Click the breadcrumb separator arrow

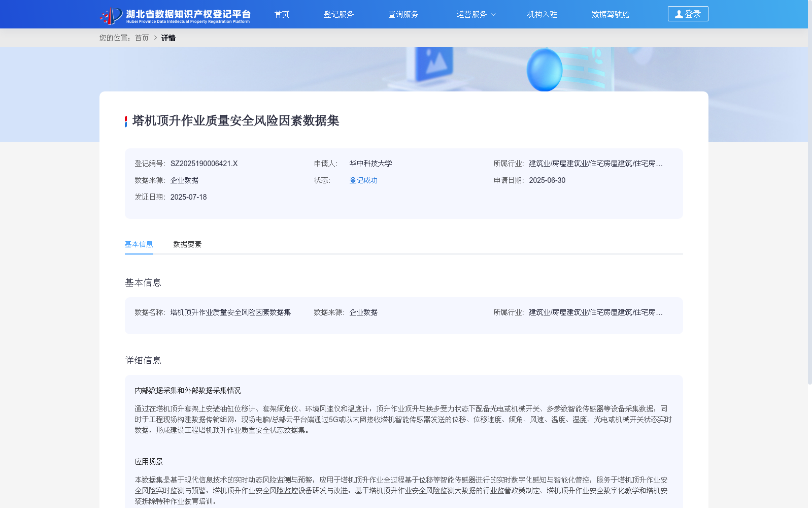click(x=155, y=38)
